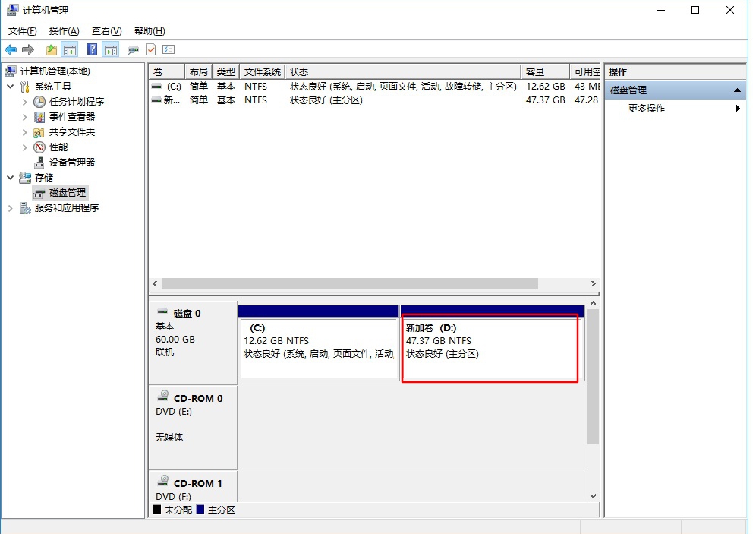The width and height of the screenshot is (756, 534).
Task: Click the volume list scroll left arrow
Action: tap(155, 283)
